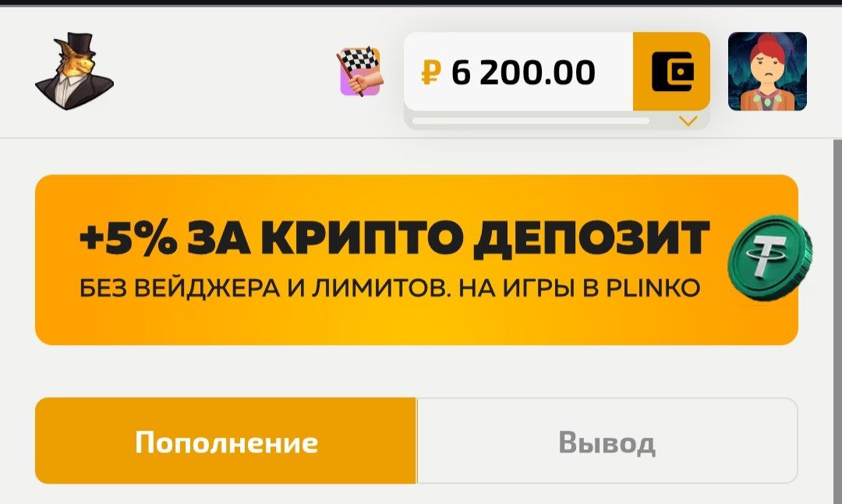This screenshot has width=842, height=504.
Task: Select the 6 200.00 balance display
Action: tap(523, 72)
